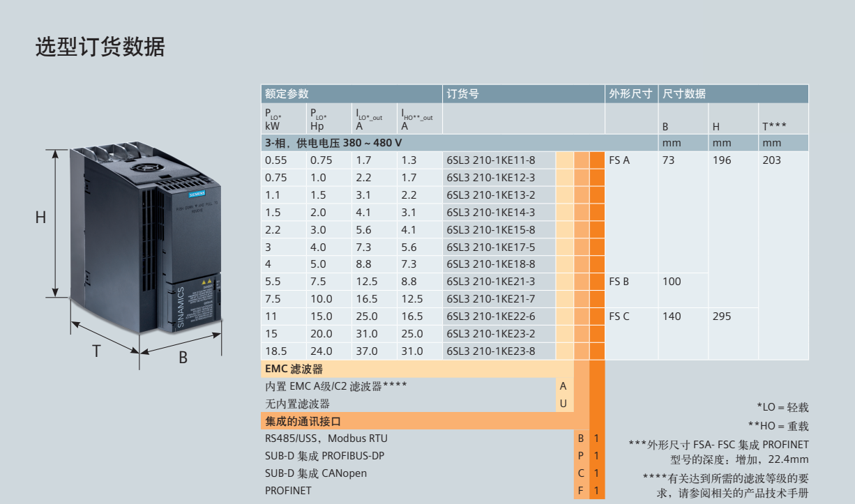Expand the 集成的通讯接口 section header

pos(303,421)
